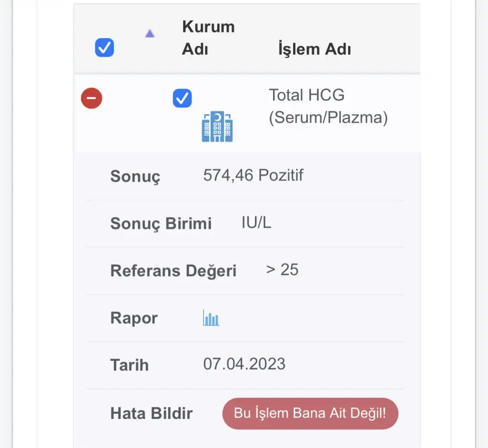Click the date 07.04.2023
488x448 pixels.
(244, 364)
